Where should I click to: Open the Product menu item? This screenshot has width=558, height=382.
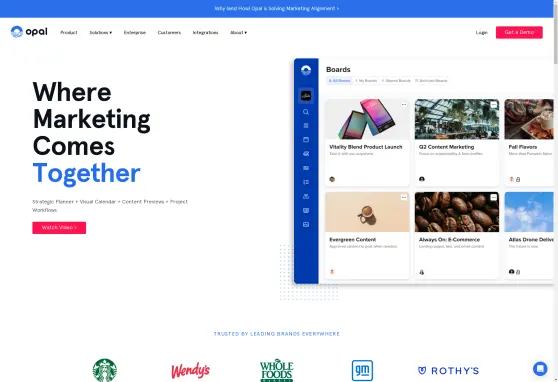click(69, 32)
